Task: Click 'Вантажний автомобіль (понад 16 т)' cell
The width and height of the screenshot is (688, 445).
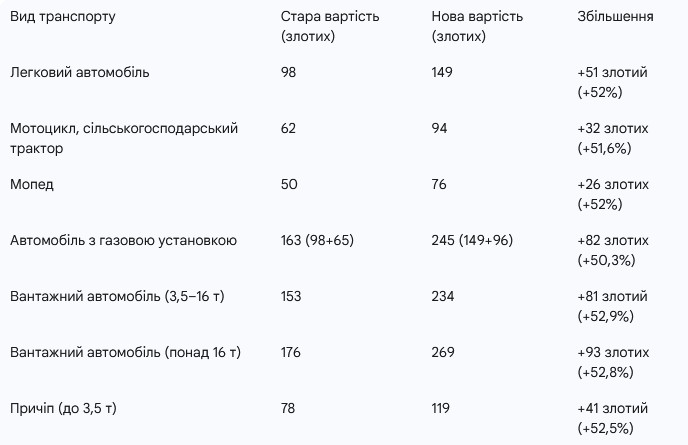Action: (125, 352)
